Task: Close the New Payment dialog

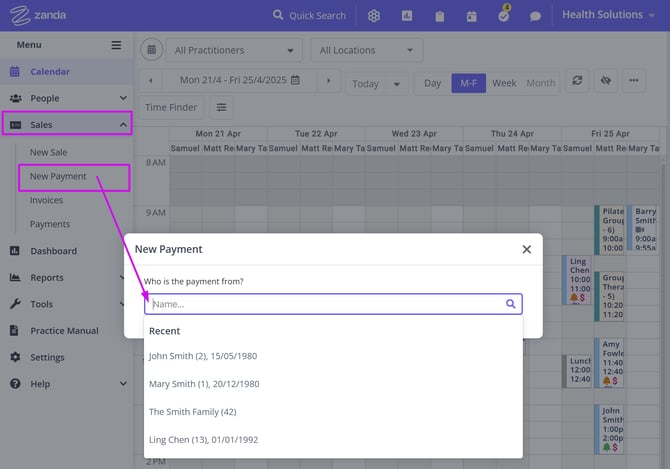Action: click(526, 249)
